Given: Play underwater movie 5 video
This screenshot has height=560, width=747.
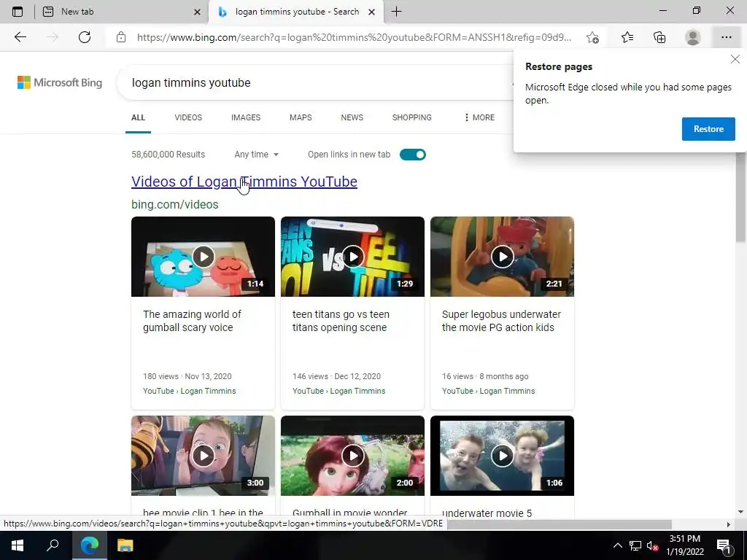Looking at the screenshot, I should tap(503, 456).
